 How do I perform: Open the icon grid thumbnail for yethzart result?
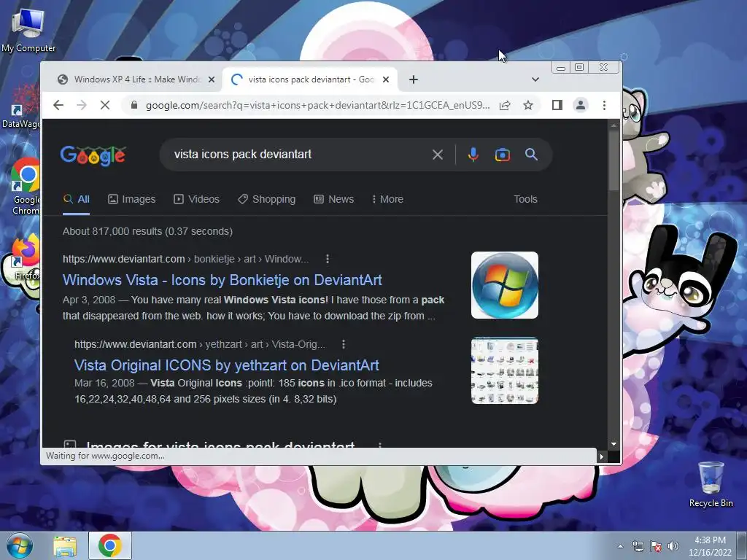click(x=505, y=370)
